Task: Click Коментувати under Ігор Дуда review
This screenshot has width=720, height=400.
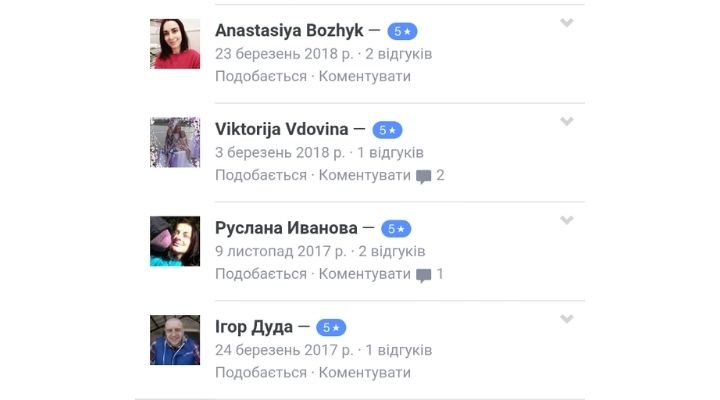Action: [365, 372]
